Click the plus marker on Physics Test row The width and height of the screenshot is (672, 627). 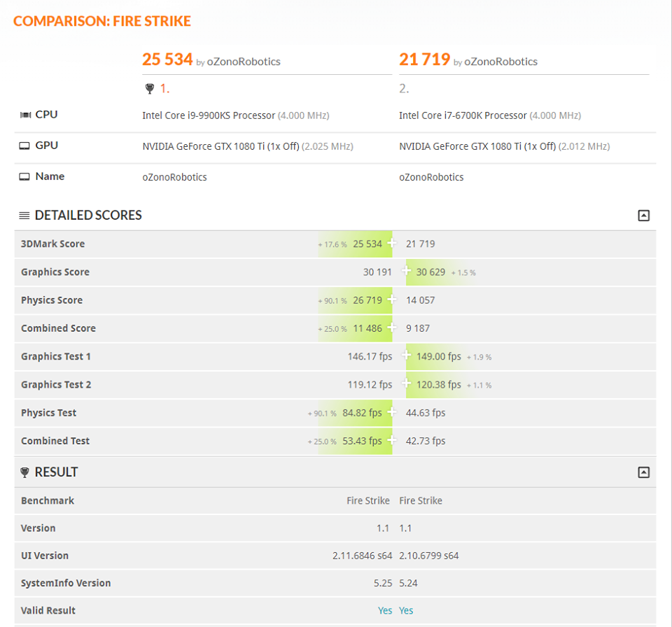tap(391, 412)
